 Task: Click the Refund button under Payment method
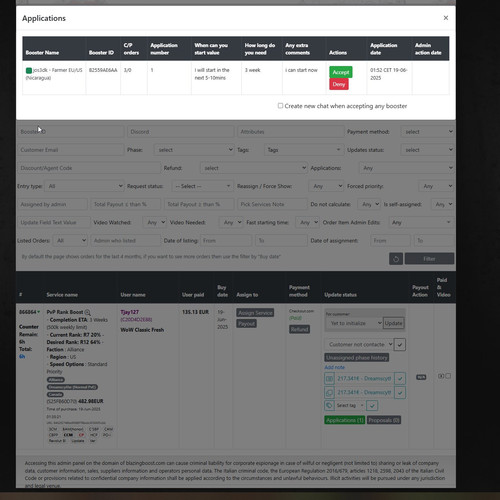pos(299,329)
